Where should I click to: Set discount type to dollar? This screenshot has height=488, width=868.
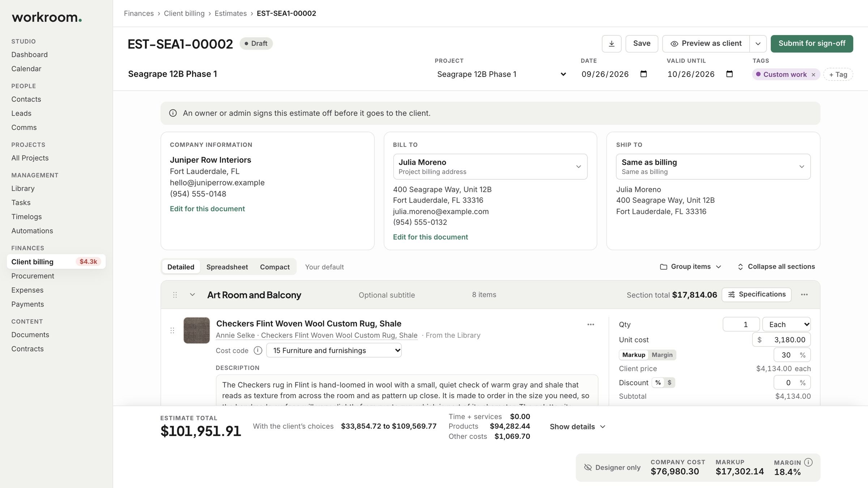coord(669,382)
